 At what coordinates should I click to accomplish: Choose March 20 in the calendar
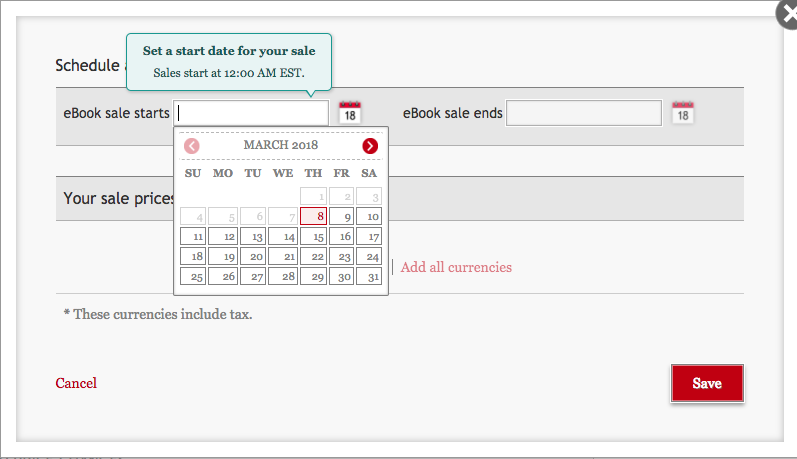click(x=254, y=256)
